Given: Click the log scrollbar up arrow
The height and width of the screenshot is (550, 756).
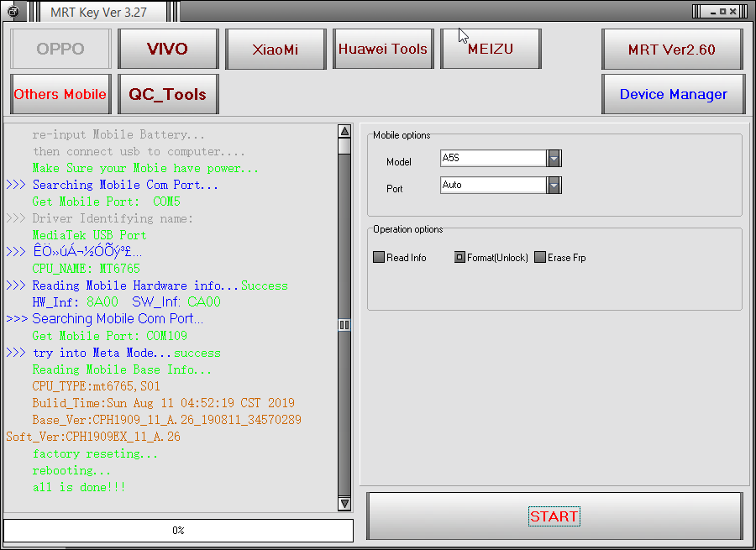Looking at the screenshot, I should (x=344, y=131).
